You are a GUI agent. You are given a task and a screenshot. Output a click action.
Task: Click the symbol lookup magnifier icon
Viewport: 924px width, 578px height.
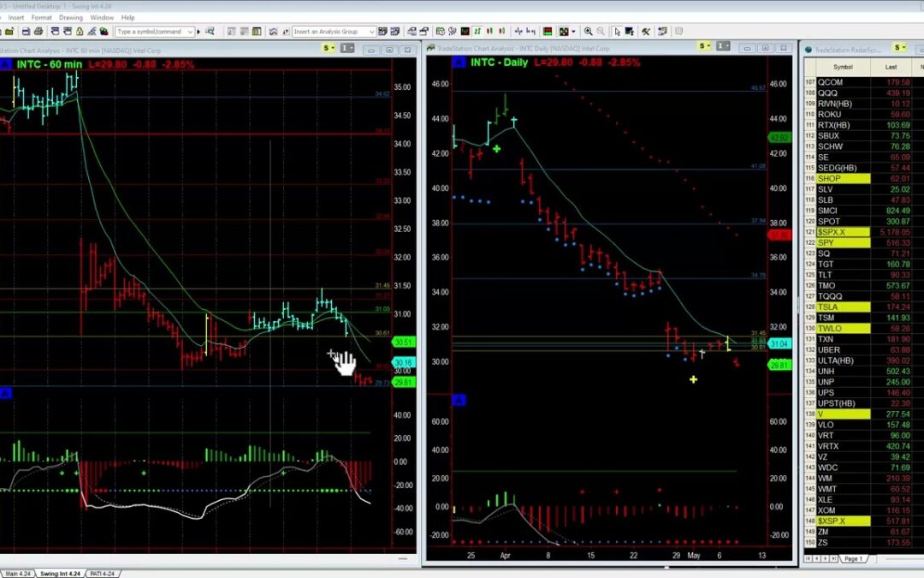point(210,32)
